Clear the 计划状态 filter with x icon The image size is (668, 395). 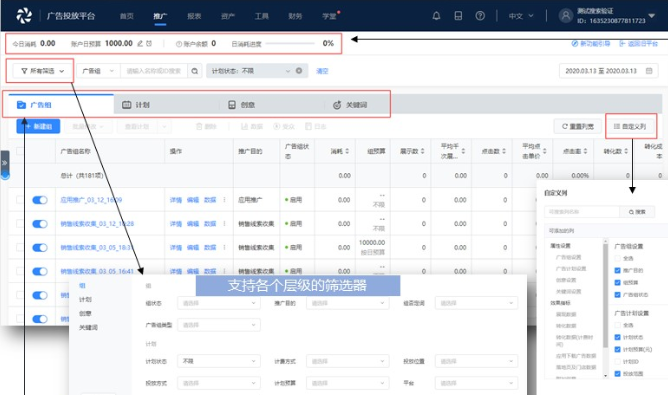(299, 71)
